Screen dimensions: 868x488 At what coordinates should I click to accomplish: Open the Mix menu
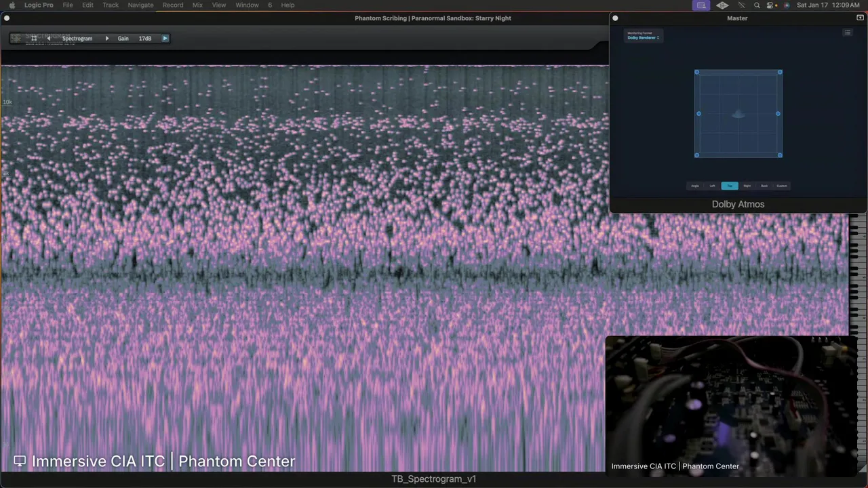(x=197, y=5)
